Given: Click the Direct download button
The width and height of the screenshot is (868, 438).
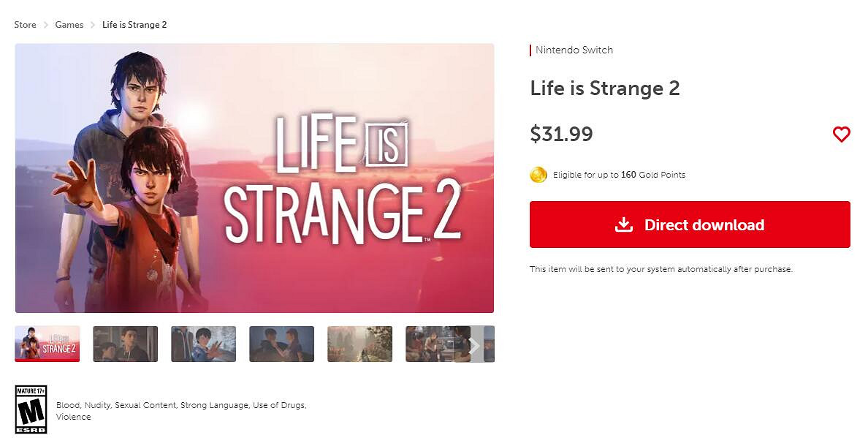Looking at the screenshot, I should click(x=690, y=224).
